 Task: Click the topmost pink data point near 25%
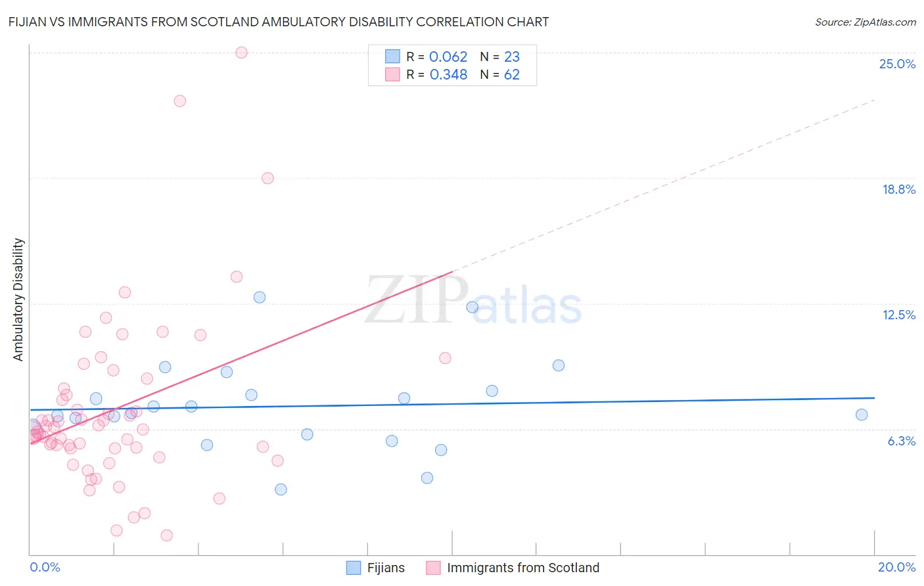pyautogui.click(x=241, y=53)
